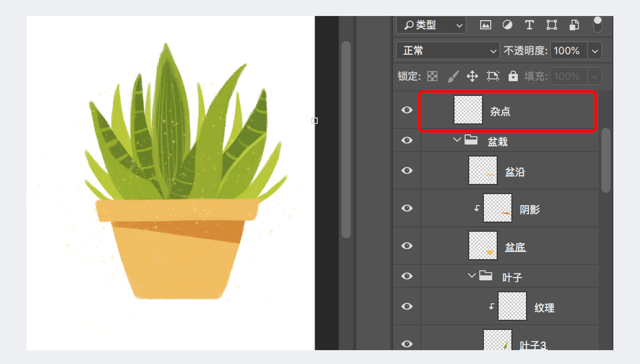640x364 pixels.
Task: Filter layers by type (T) icon
Action: 529,25
